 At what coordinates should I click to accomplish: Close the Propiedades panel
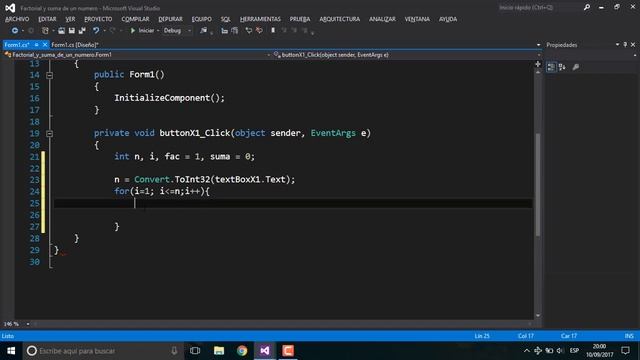pos(633,44)
